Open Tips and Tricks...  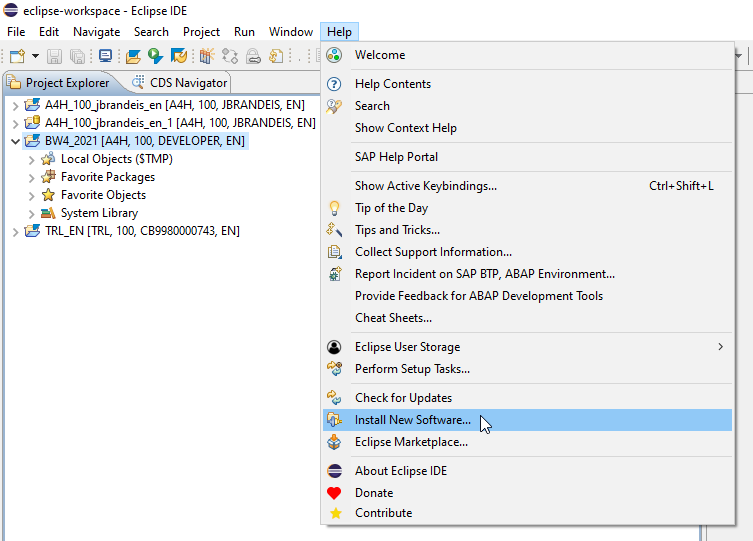(527, 230)
